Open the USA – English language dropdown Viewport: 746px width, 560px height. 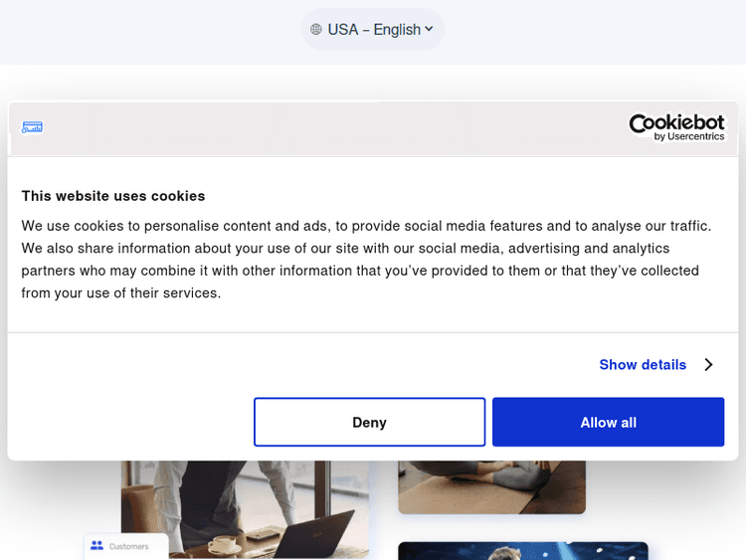point(373,30)
